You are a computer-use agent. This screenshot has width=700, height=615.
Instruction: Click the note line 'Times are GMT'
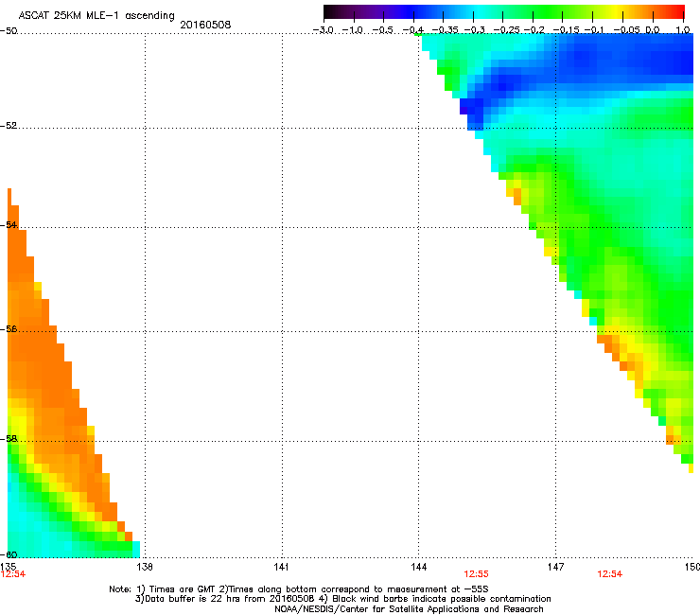pyautogui.click(x=183, y=589)
